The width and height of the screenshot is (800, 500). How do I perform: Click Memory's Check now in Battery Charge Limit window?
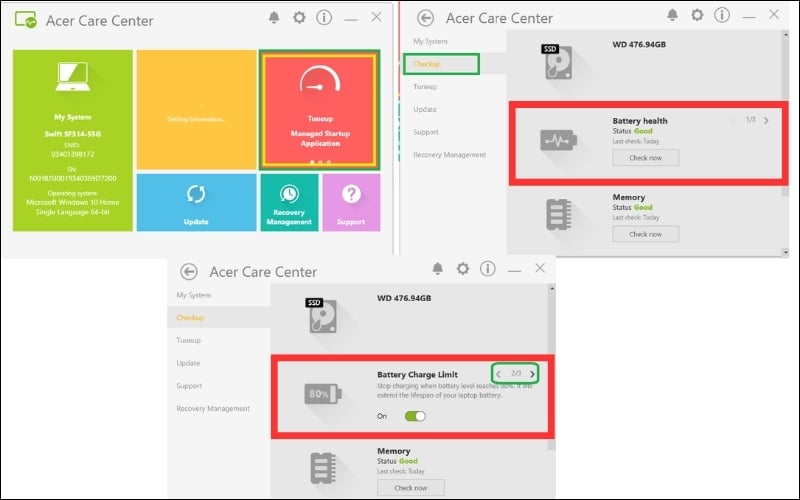410,488
